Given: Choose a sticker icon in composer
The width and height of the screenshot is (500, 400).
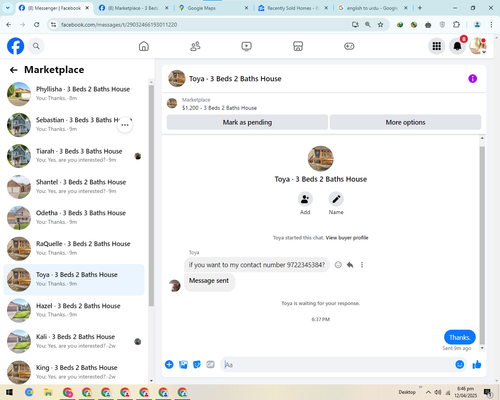Looking at the screenshot, I should point(197,364).
